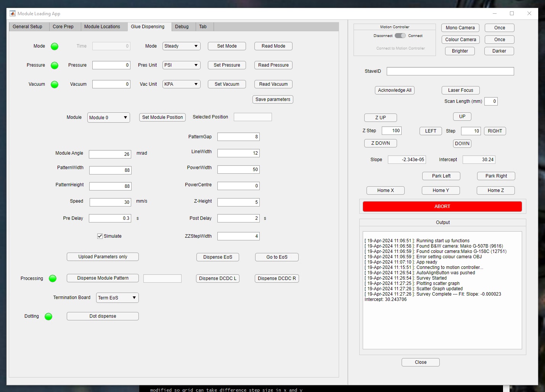Click the green Processing status lamp

tap(53, 278)
